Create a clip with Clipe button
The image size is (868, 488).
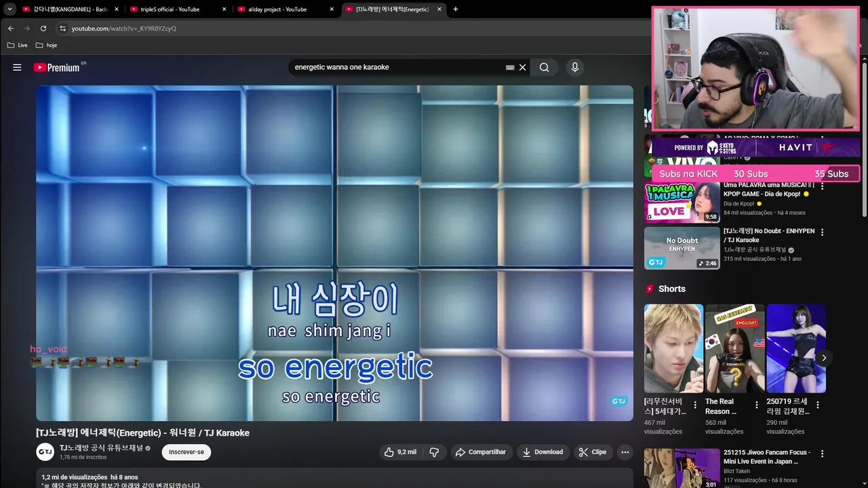pos(593,452)
